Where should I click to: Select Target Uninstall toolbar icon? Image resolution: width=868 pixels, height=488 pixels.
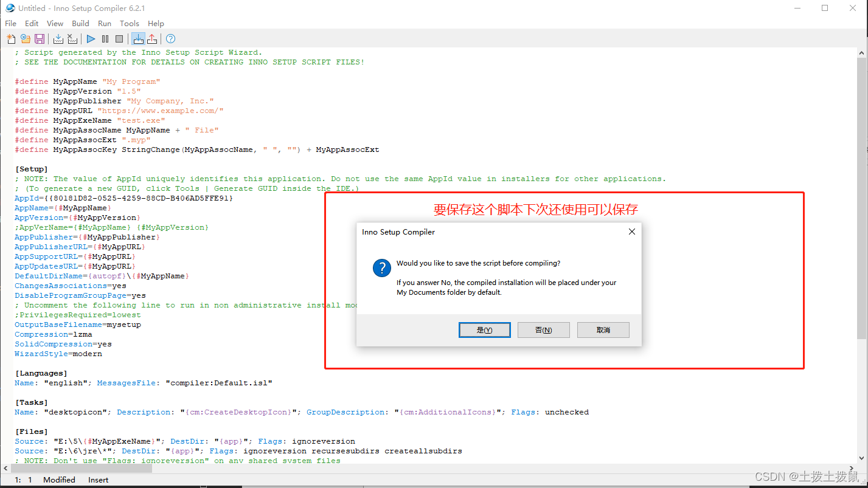point(152,39)
